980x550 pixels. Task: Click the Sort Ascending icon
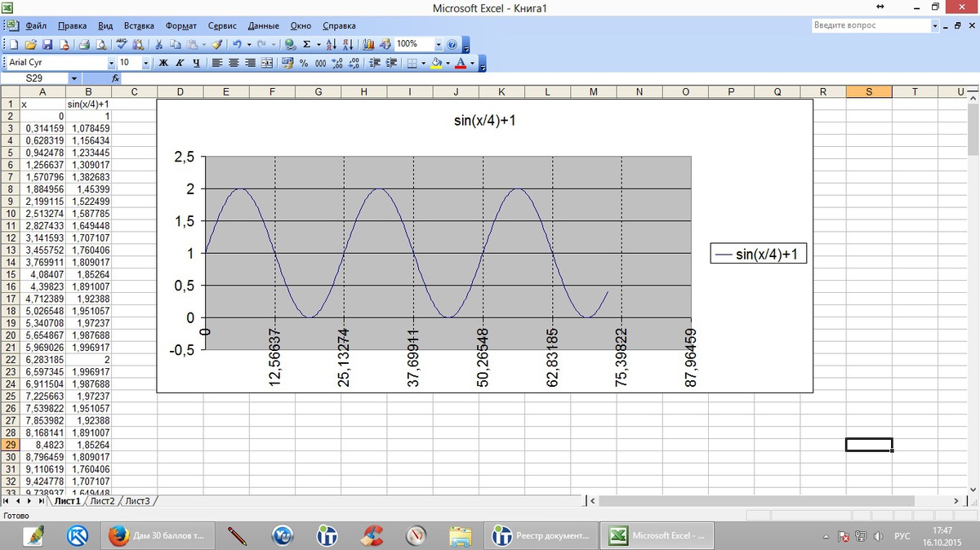(331, 45)
